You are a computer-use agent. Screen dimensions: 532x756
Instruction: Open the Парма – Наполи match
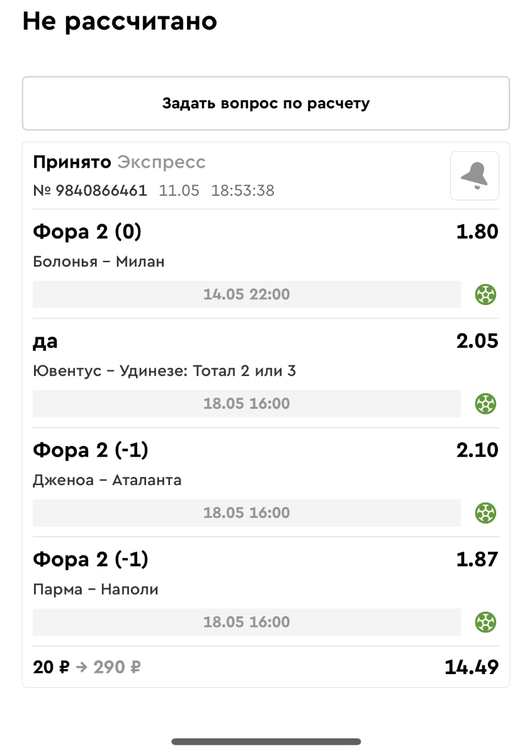click(x=96, y=590)
